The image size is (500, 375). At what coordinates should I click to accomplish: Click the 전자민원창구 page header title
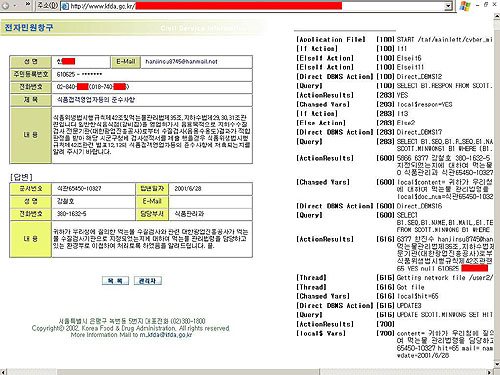[29, 27]
